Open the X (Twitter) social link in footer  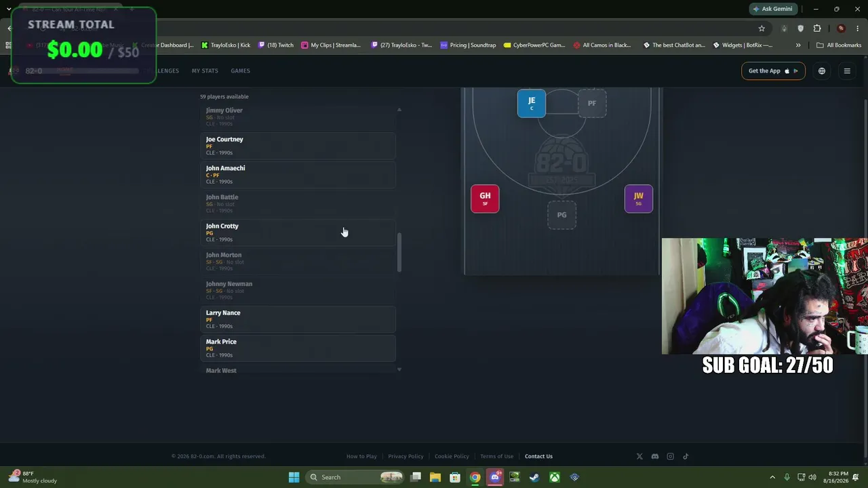(639, 456)
